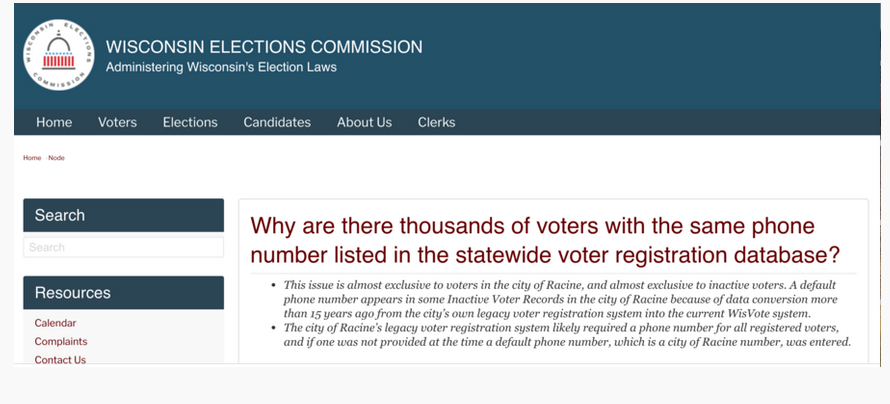890x404 pixels.
Task: Click the Home breadcrumb link
Action: coord(32,158)
